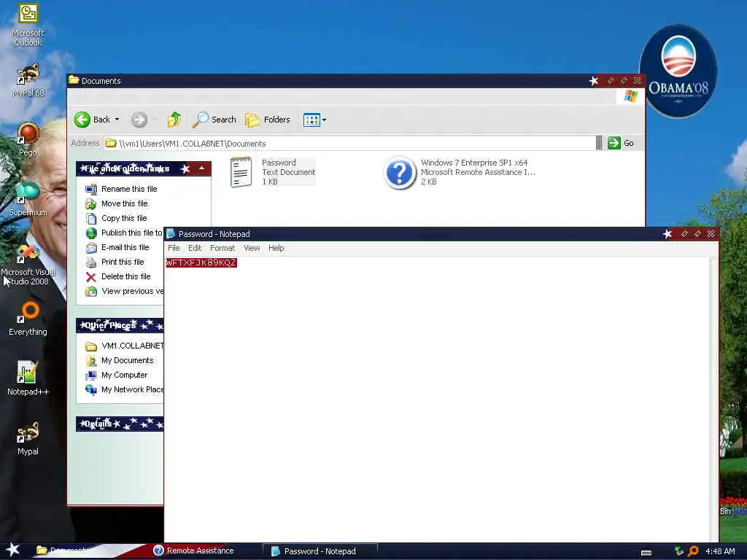Launch Everything search desktop shortcut
The height and width of the screenshot is (560, 747).
coord(28,319)
